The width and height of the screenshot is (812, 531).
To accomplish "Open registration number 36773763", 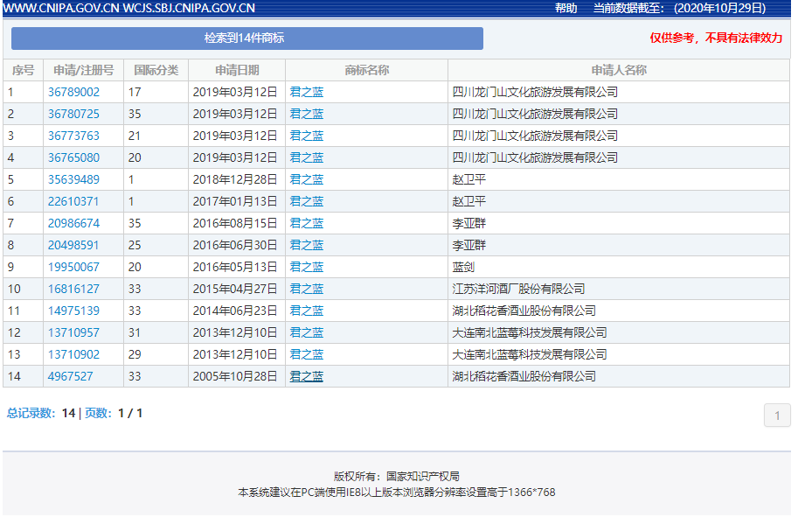I will coord(73,136).
